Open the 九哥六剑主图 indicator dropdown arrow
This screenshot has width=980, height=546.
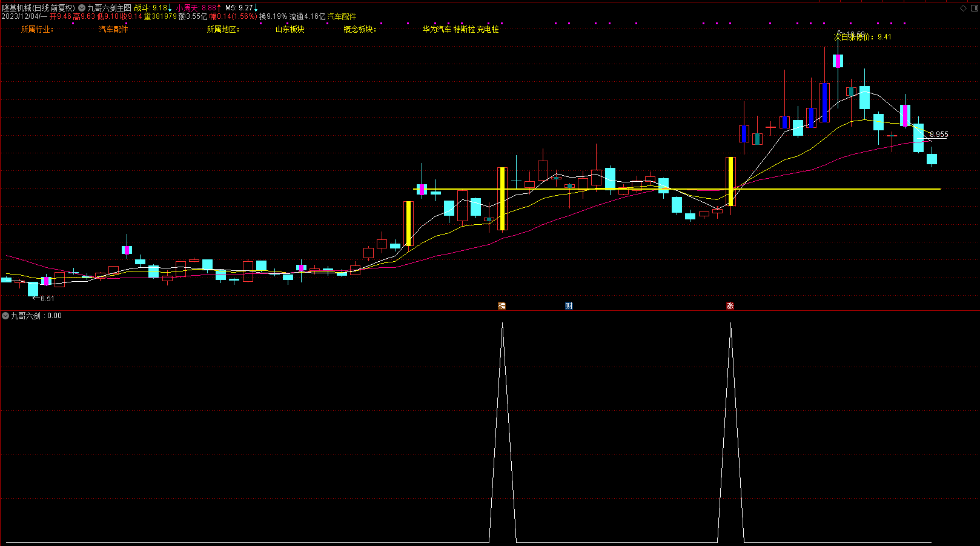click(x=82, y=8)
